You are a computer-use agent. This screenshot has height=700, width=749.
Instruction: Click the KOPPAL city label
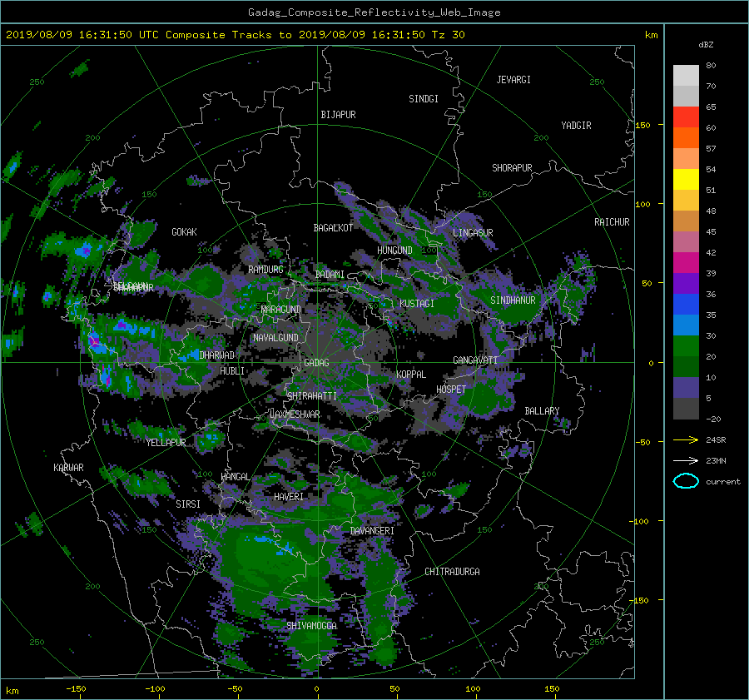[411, 375]
